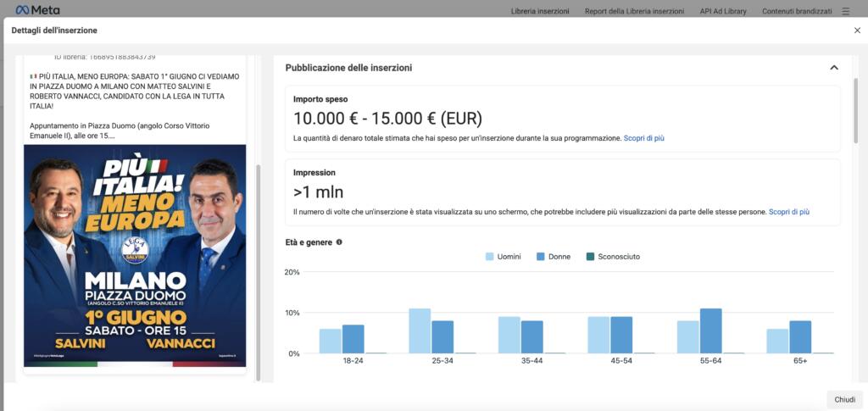Click the Salvini Vannacci ad image
The width and height of the screenshot is (868, 411).
pyautogui.click(x=135, y=255)
